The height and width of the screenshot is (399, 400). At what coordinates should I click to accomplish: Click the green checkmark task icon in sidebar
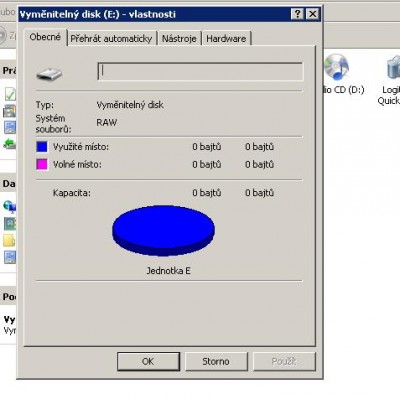point(10,94)
